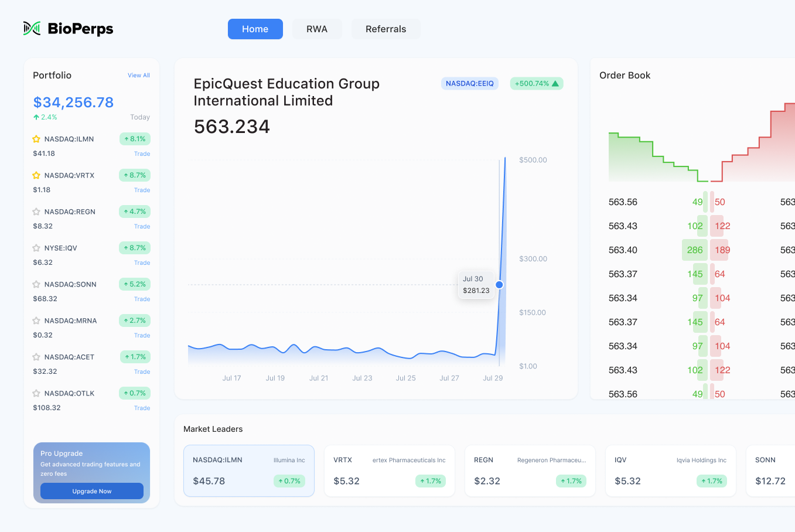
Task: Trade NASDAQ:SONN from portfolio
Action: pos(142,299)
